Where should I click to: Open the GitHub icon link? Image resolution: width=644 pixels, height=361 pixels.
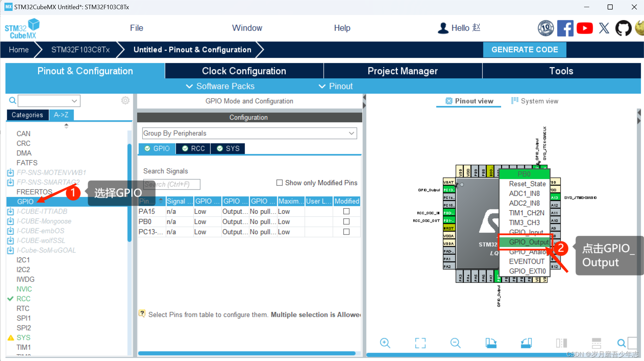coord(623,28)
